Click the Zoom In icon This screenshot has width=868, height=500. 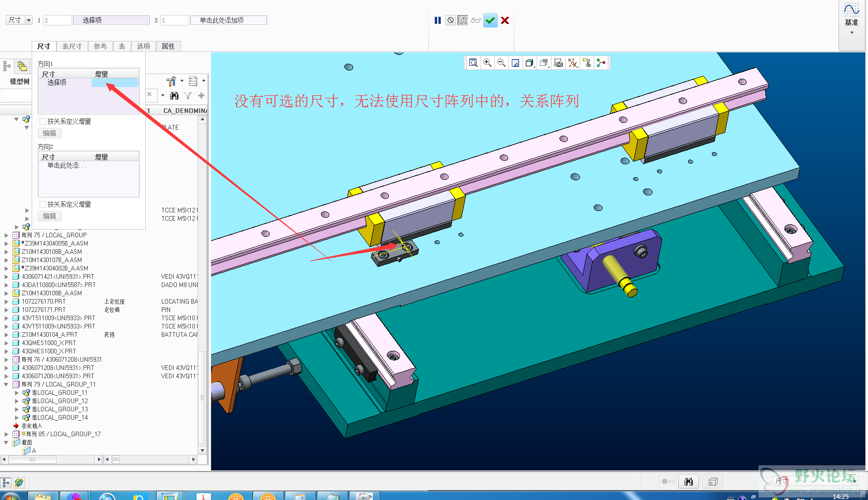pos(487,63)
